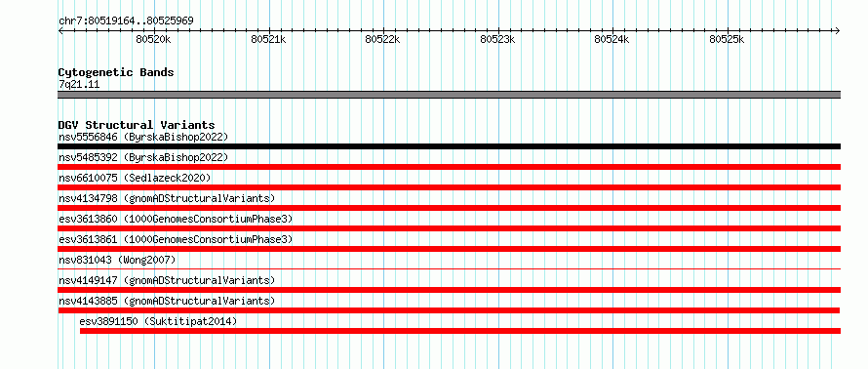Click the black nsv5556846 variant bar
868x369 pixels.
pyautogui.click(x=449, y=146)
